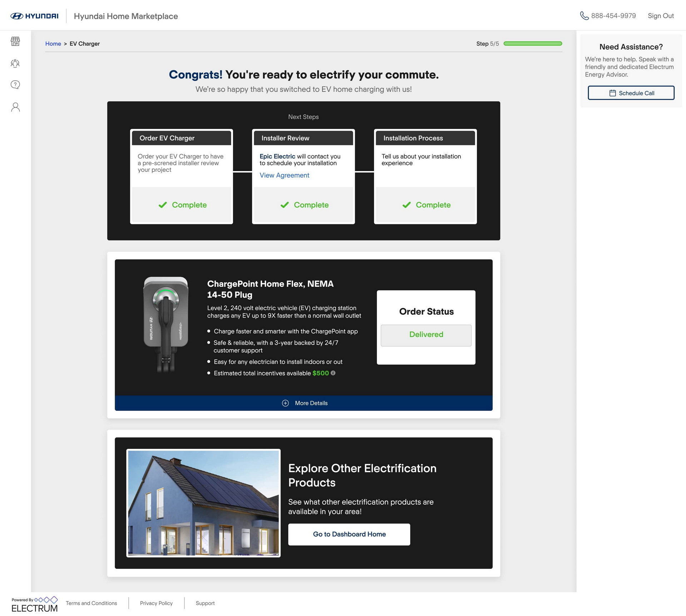Click the info icon next to $500 incentives
The height and width of the screenshot is (616, 686).
pyautogui.click(x=333, y=373)
